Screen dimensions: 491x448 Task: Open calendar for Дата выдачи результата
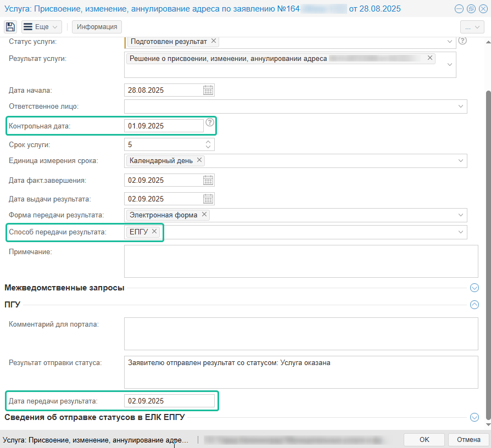tap(208, 199)
